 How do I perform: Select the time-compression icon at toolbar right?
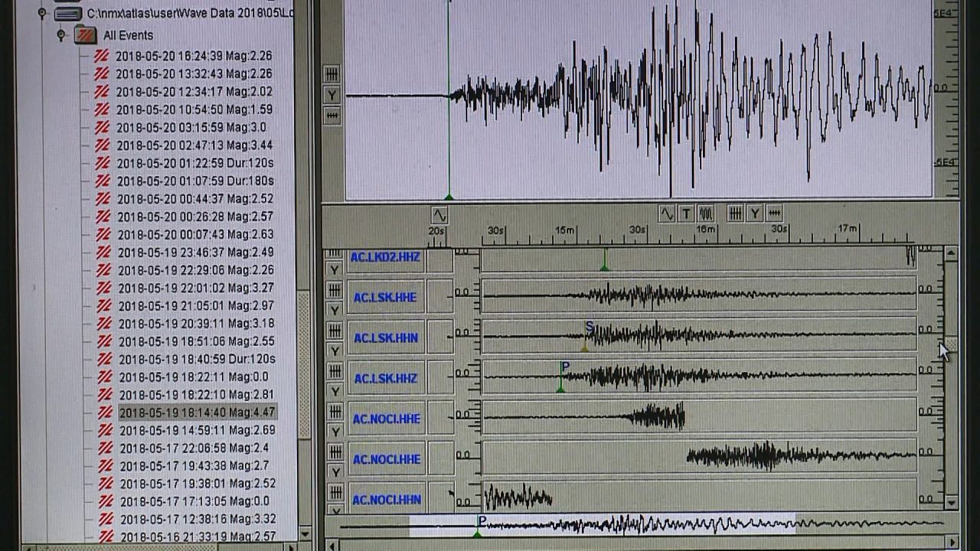coord(773,214)
